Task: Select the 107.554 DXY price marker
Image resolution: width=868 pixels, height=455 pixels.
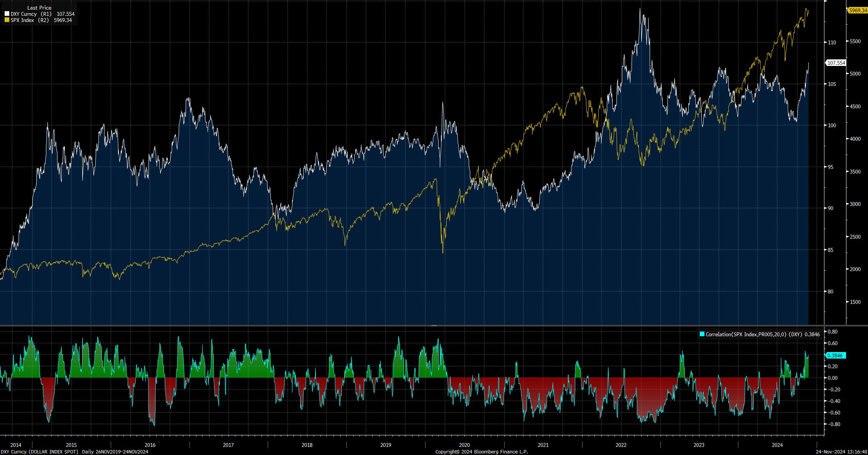Action: point(836,63)
